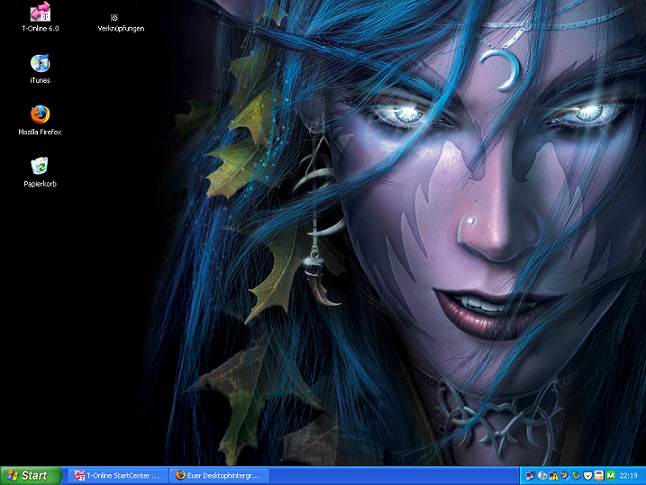
Task: Click the gray round tray icon
Action: 563,476
